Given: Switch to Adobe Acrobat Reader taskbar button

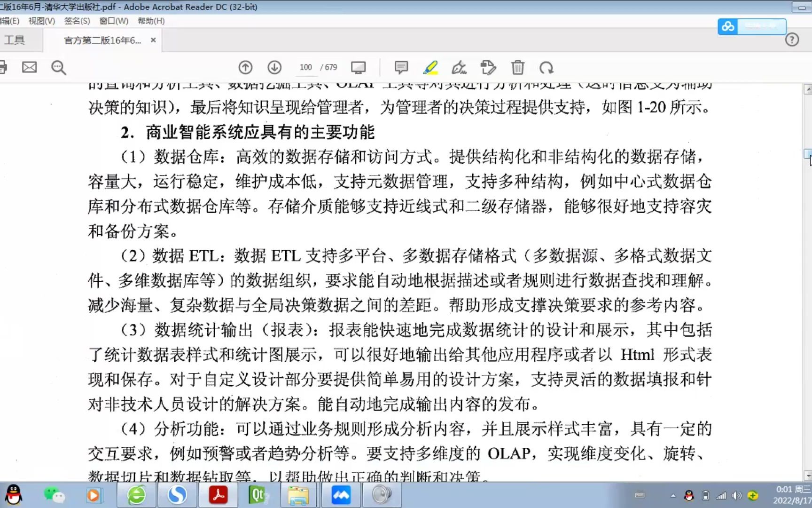Looking at the screenshot, I should click(x=218, y=495).
